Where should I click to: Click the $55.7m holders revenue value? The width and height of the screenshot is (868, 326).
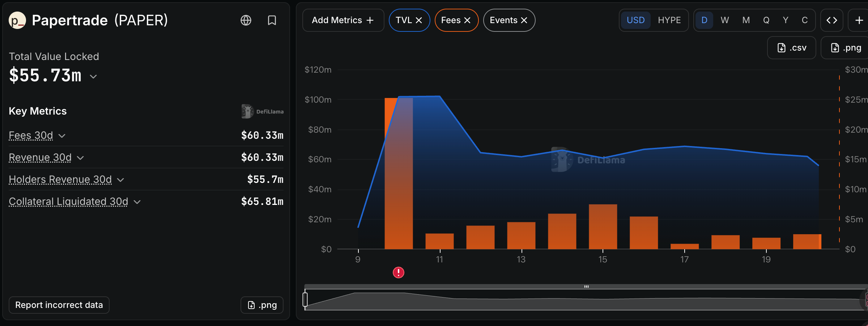[265, 179]
